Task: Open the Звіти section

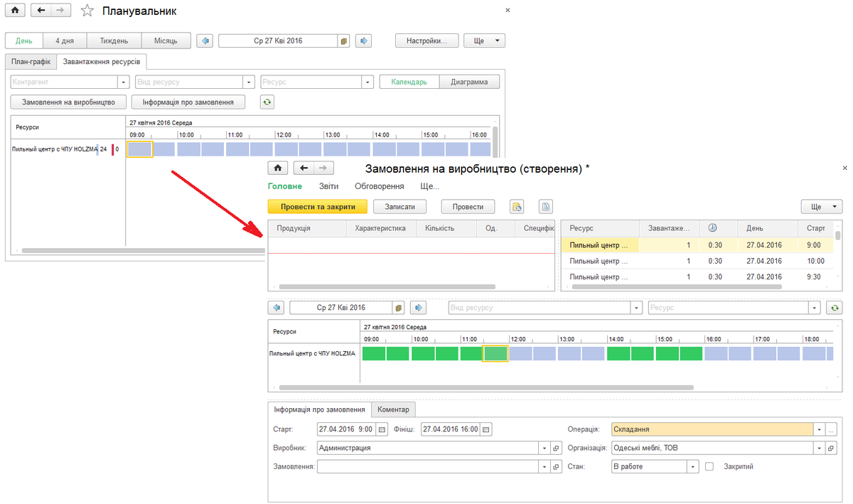Action: coord(328,186)
